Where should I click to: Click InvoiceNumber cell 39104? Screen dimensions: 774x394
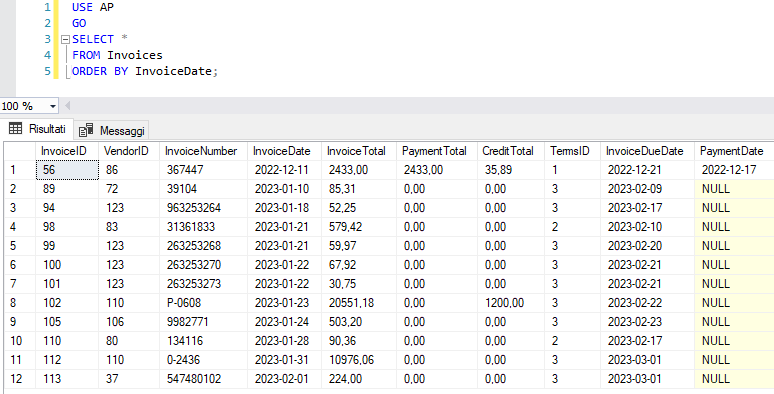(x=203, y=189)
